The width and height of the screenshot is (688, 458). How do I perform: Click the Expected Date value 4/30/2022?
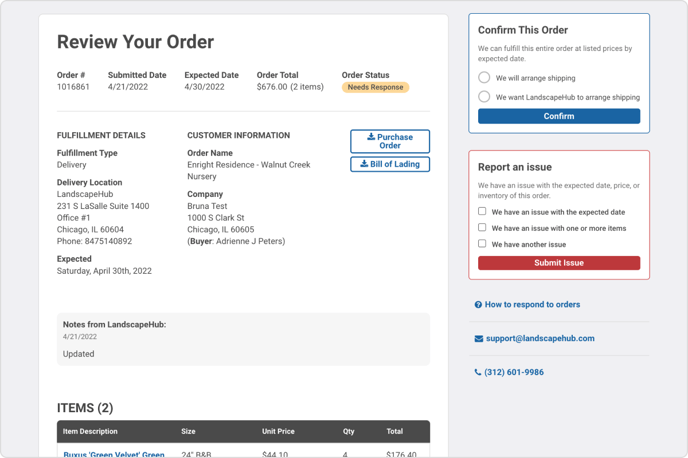[204, 87]
